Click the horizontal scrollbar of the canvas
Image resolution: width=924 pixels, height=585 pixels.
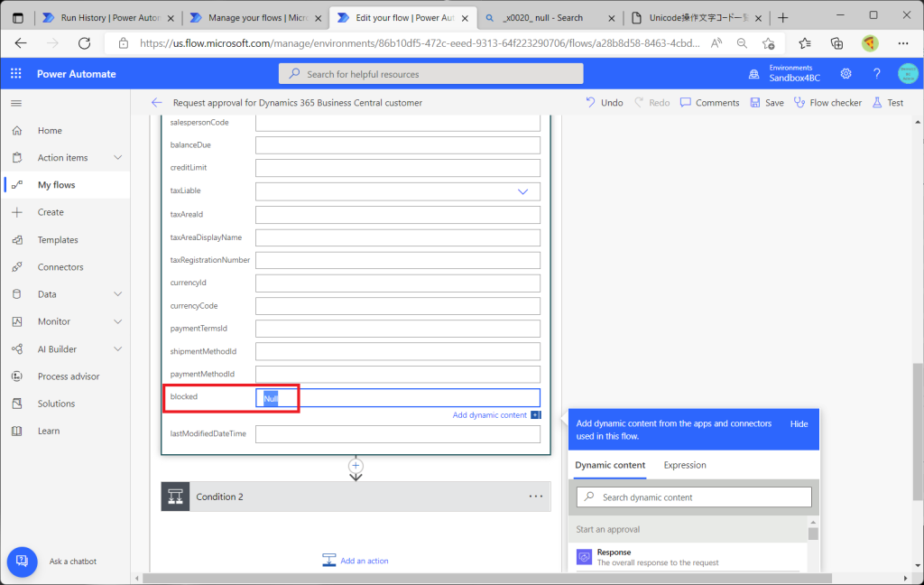click(x=486, y=578)
